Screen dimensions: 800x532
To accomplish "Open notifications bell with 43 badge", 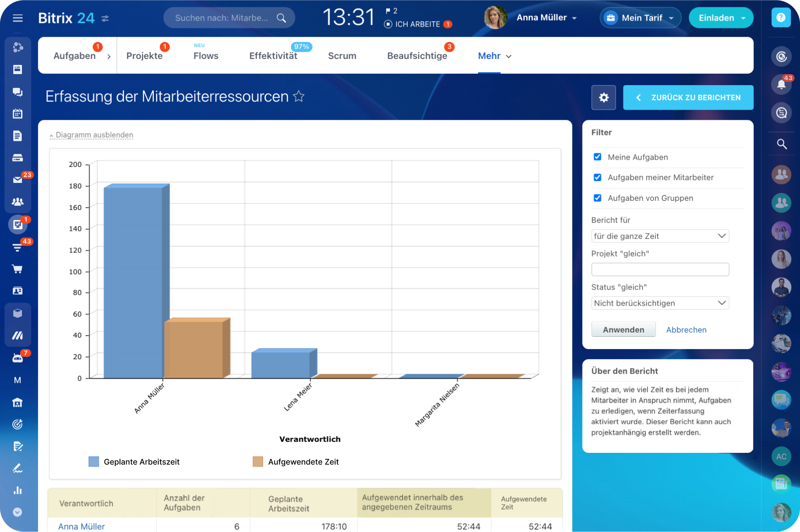I will click(781, 84).
